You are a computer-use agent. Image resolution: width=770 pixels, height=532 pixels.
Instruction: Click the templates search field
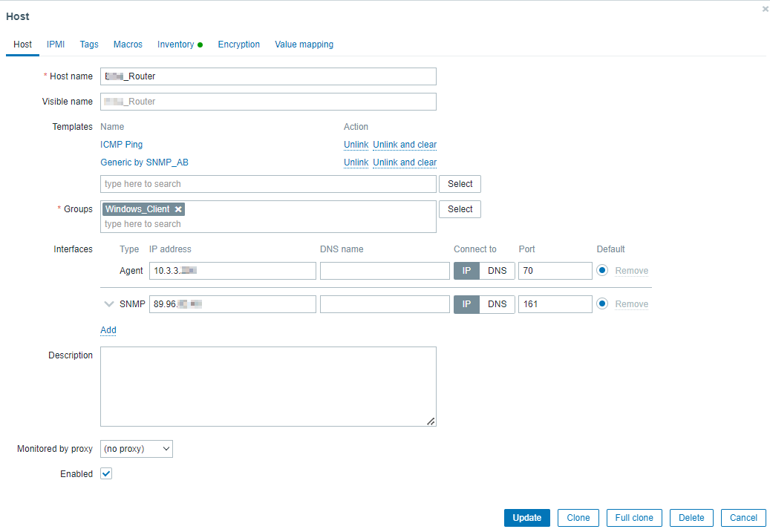tap(268, 184)
